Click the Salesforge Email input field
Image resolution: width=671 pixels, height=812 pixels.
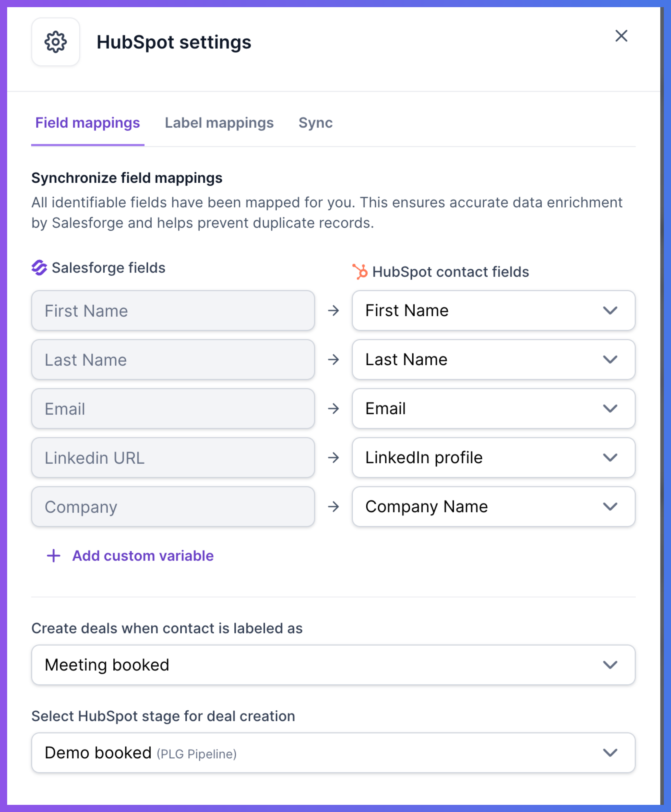(173, 409)
